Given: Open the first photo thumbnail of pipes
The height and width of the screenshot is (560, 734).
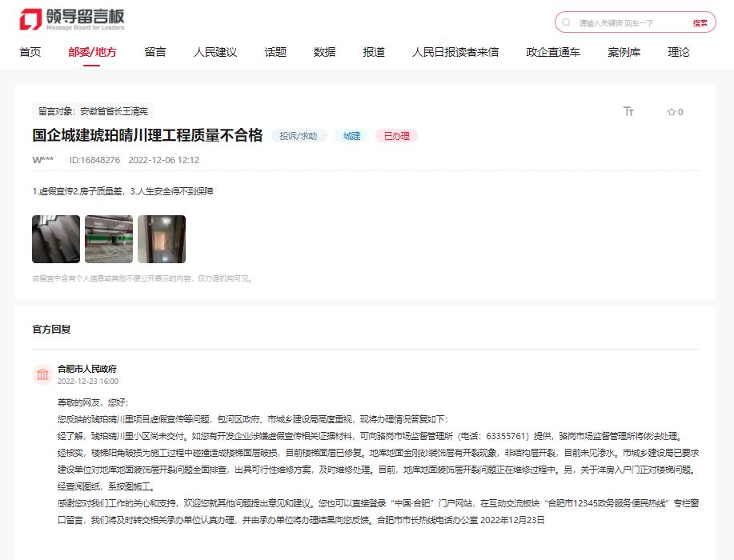Looking at the screenshot, I should click(x=54, y=239).
